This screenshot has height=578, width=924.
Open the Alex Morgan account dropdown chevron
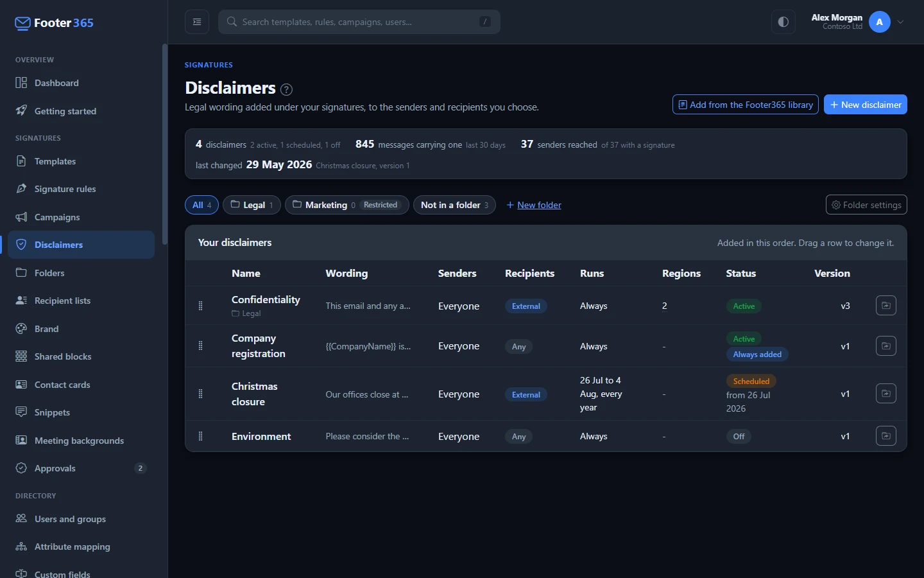pos(900,22)
